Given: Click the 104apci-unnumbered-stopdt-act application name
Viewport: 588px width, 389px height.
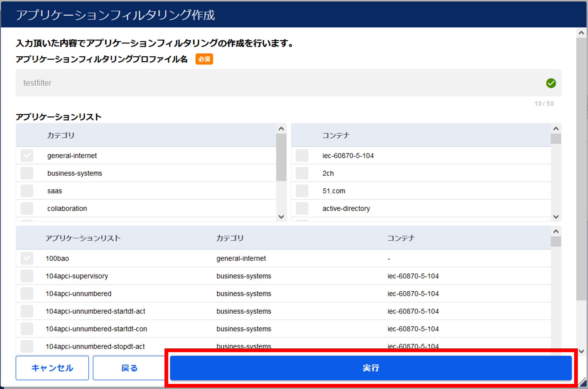Looking at the screenshot, I should (95, 346).
